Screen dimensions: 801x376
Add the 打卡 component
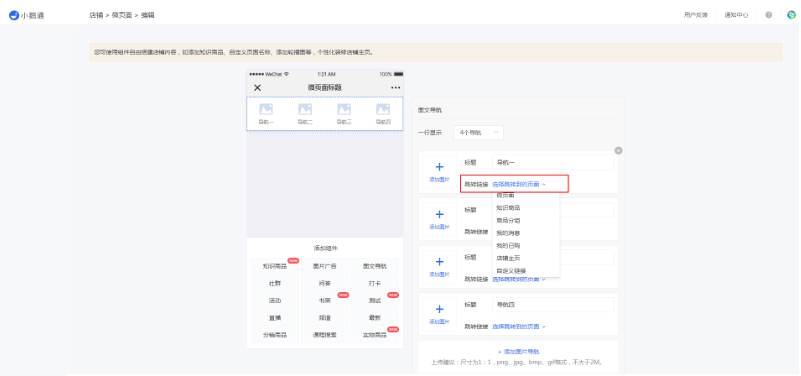tap(374, 283)
